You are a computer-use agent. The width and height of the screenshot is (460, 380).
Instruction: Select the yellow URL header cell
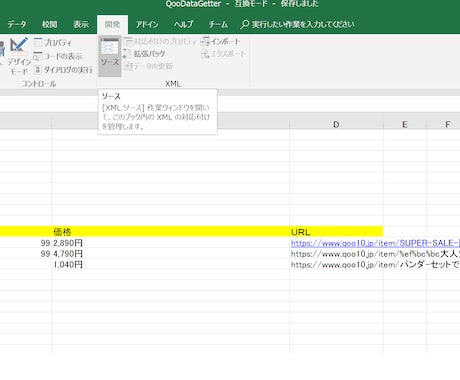[x=336, y=232]
